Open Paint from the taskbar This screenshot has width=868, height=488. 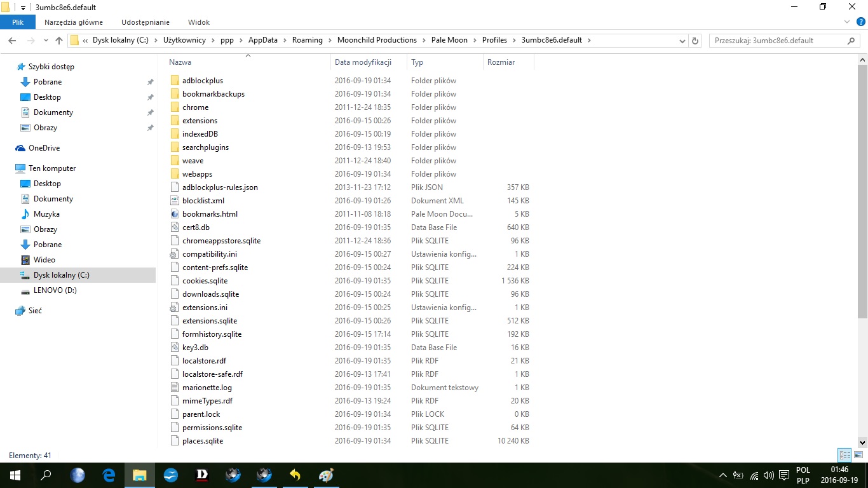pos(326,475)
